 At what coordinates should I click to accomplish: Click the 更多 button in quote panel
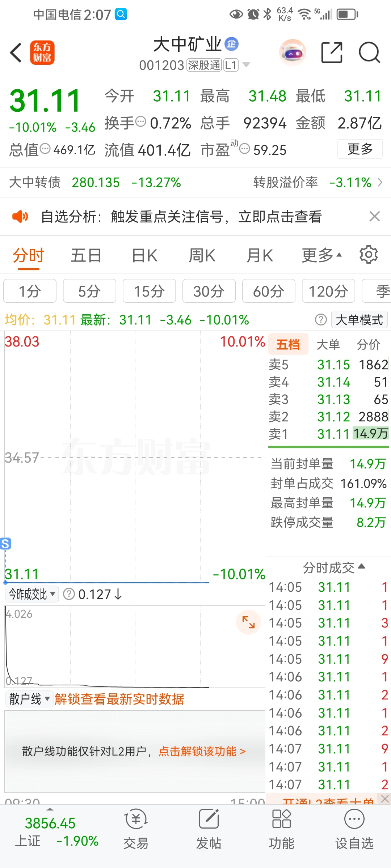(360, 149)
